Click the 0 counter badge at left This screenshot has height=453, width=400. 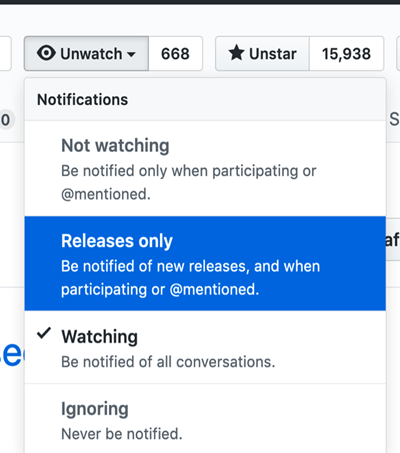click(x=6, y=120)
